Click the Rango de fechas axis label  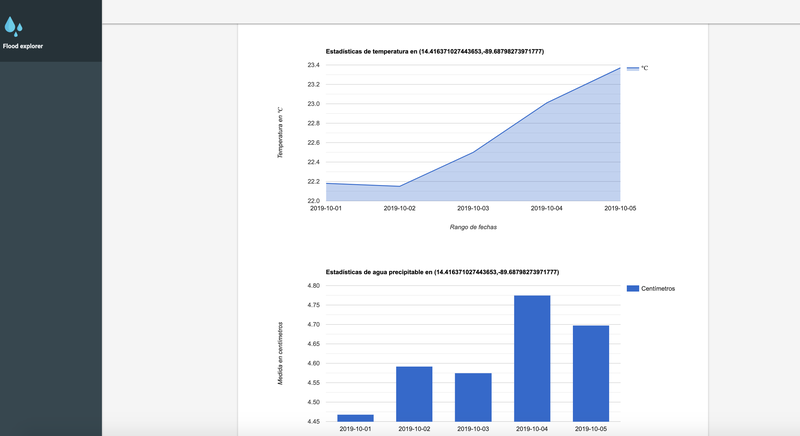pyautogui.click(x=473, y=227)
